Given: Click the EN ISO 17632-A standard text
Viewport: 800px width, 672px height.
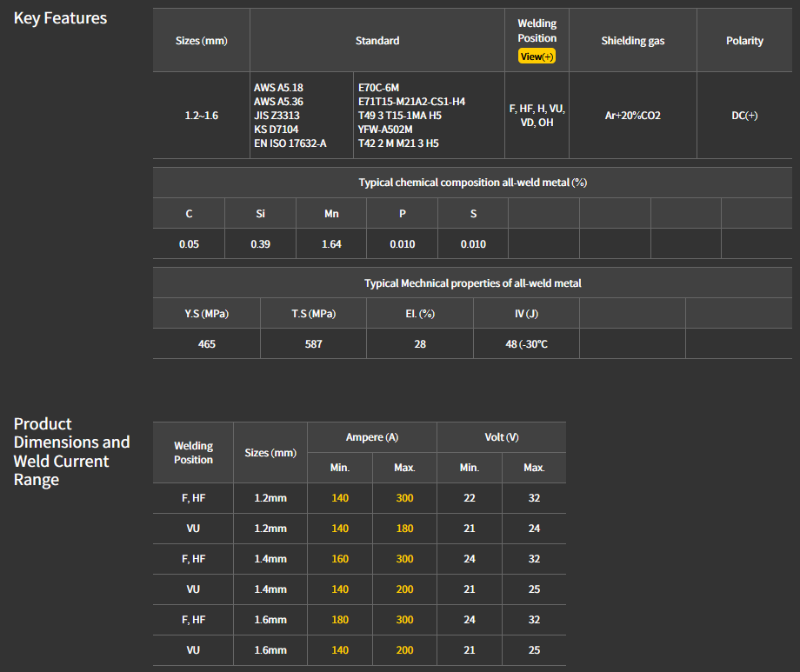Looking at the screenshot, I should click(290, 143).
